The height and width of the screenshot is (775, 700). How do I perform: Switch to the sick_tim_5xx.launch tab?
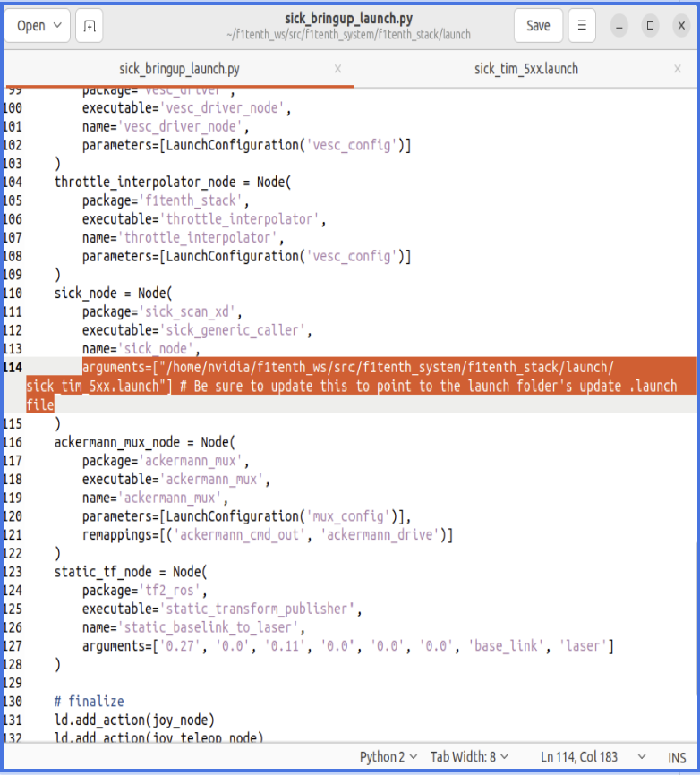[525, 69]
